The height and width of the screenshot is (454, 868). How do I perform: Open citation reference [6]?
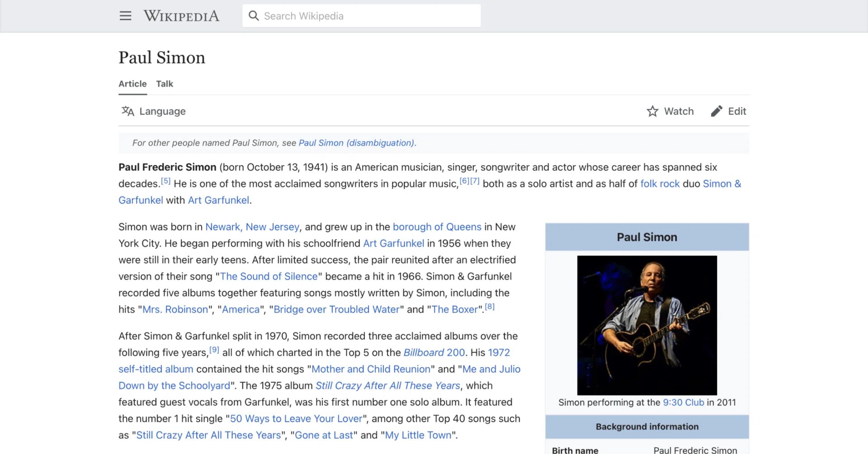coord(464,181)
